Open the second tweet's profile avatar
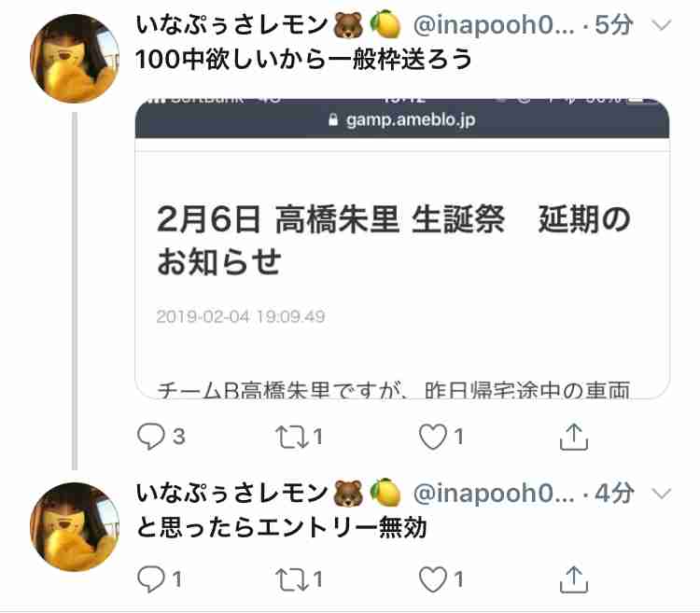Image resolution: width=700 pixels, height=613 pixels. point(75,527)
